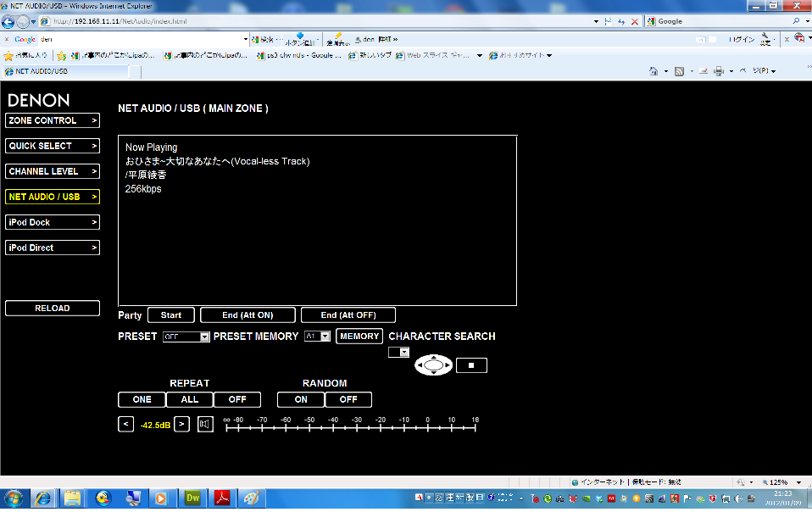Click the volume scale at -40 mark
The image size is (812, 512).
coord(333,427)
